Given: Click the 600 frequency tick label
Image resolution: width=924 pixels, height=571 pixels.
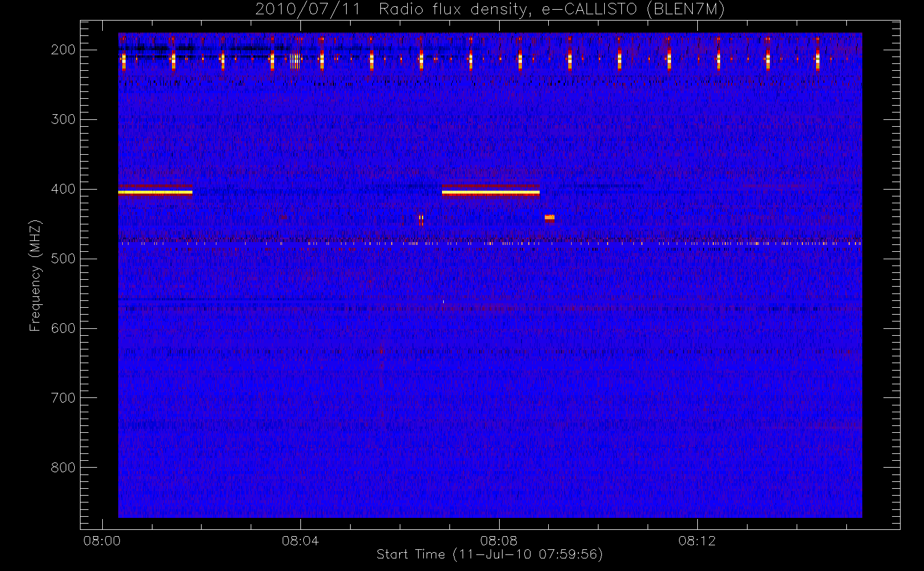Looking at the screenshot, I should click(x=63, y=328).
